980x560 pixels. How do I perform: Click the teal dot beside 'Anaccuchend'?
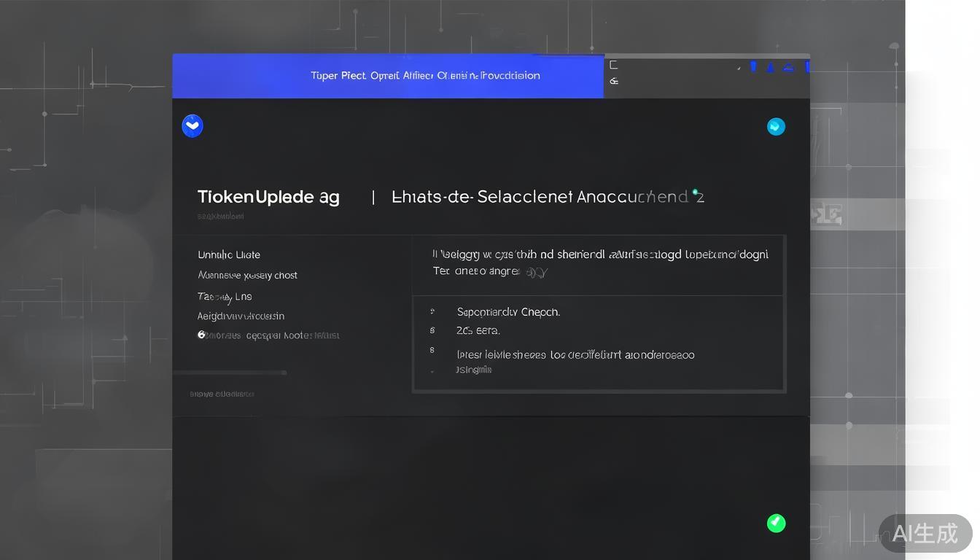pyautogui.click(x=695, y=192)
